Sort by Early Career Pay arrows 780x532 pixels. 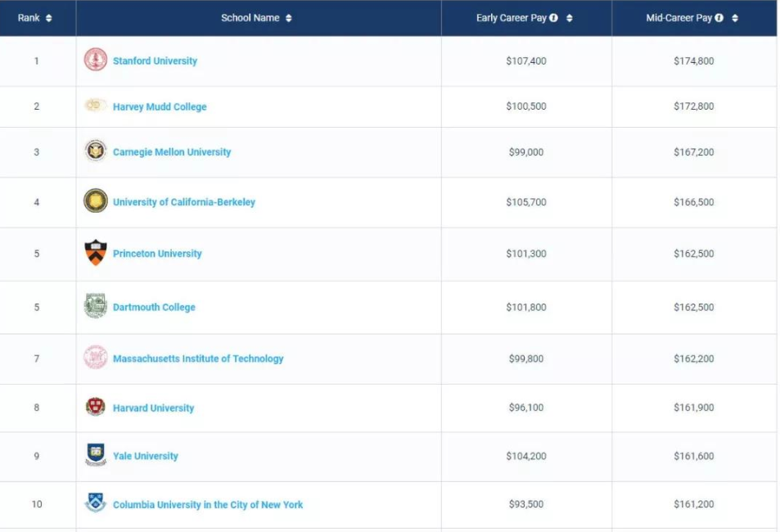point(570,18)
